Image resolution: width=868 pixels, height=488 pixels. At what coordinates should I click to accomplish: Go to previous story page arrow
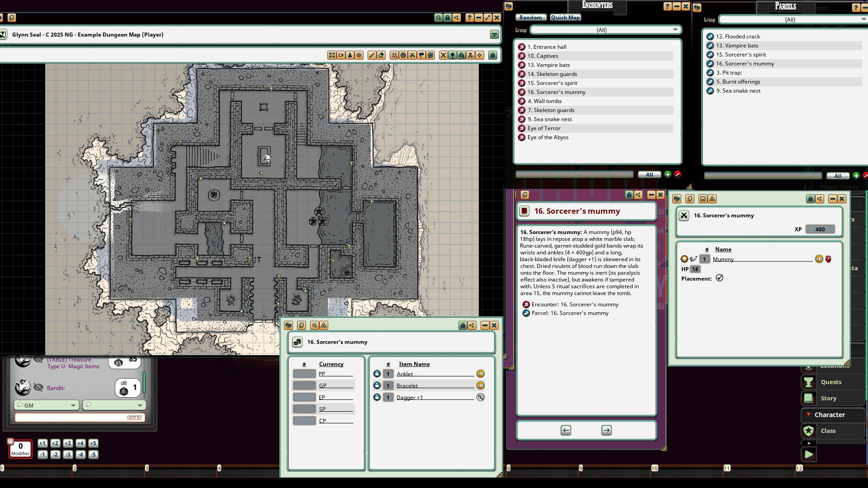point(566,430)
